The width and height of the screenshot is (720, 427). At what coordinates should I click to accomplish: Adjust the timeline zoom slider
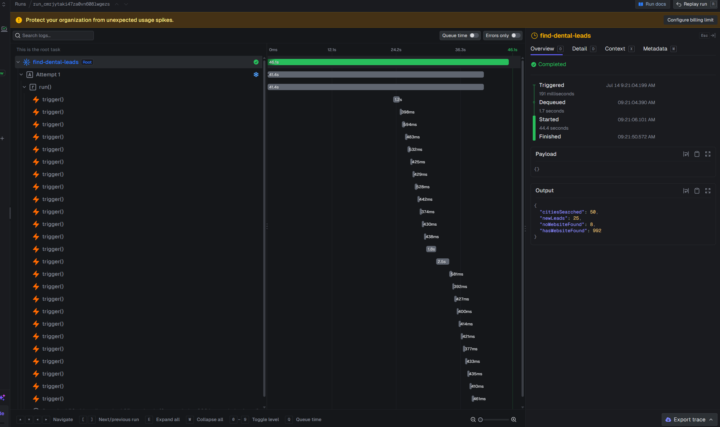(494, 419)
